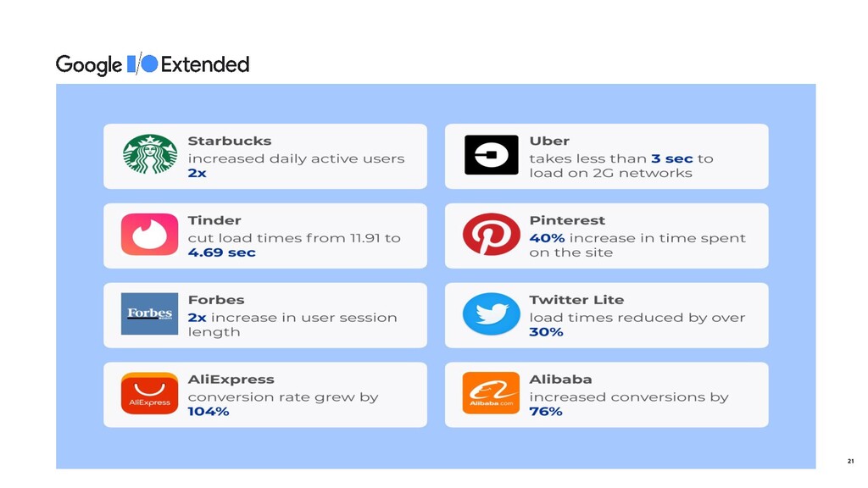The height and width of the screenshot is (488, 868).
Task: Click the 76% conversions figure
Action: pyautogui.click(x=546, y=412)
